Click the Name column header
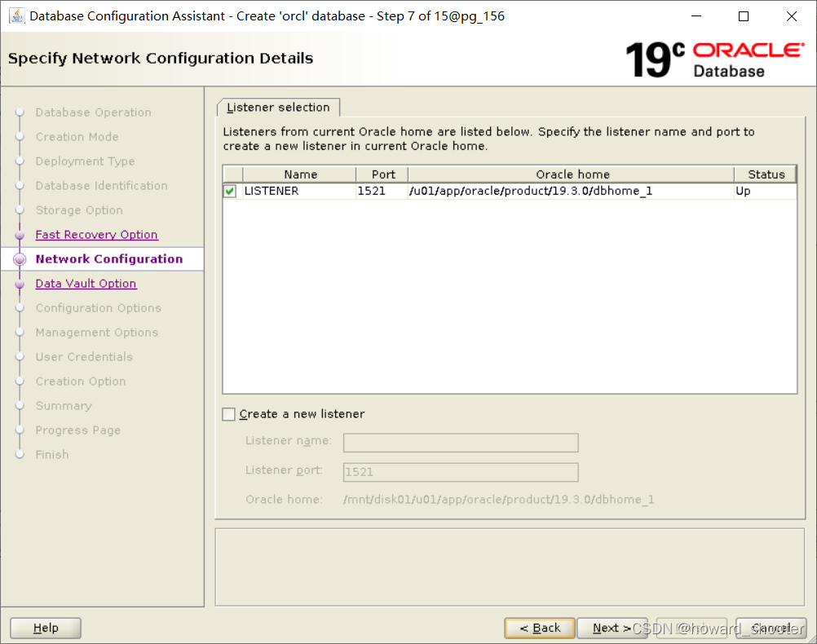817x644 pixels. click(299, 174)
